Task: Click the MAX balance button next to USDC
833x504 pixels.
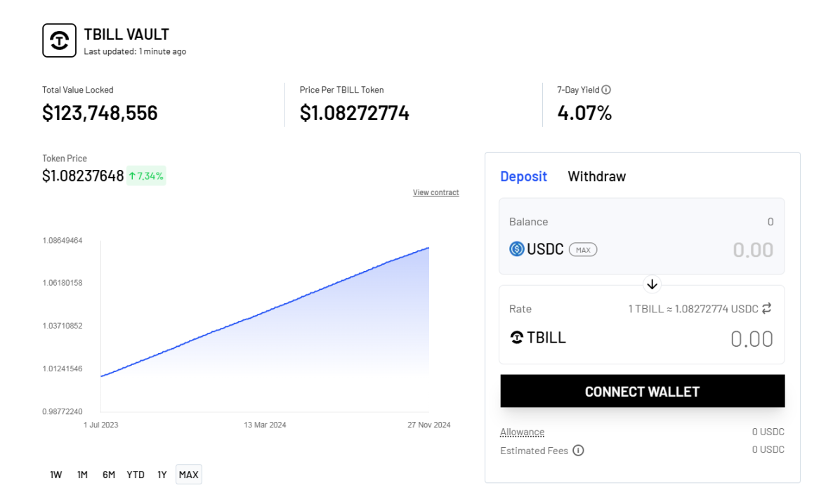Action: pos(582,249)
